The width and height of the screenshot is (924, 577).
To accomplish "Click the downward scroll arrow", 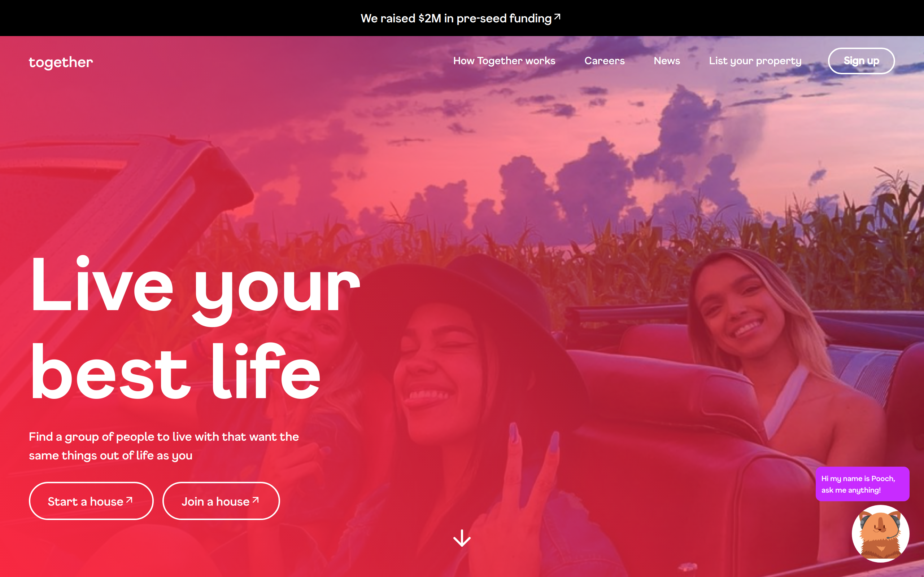I will [x=462, y=538].
